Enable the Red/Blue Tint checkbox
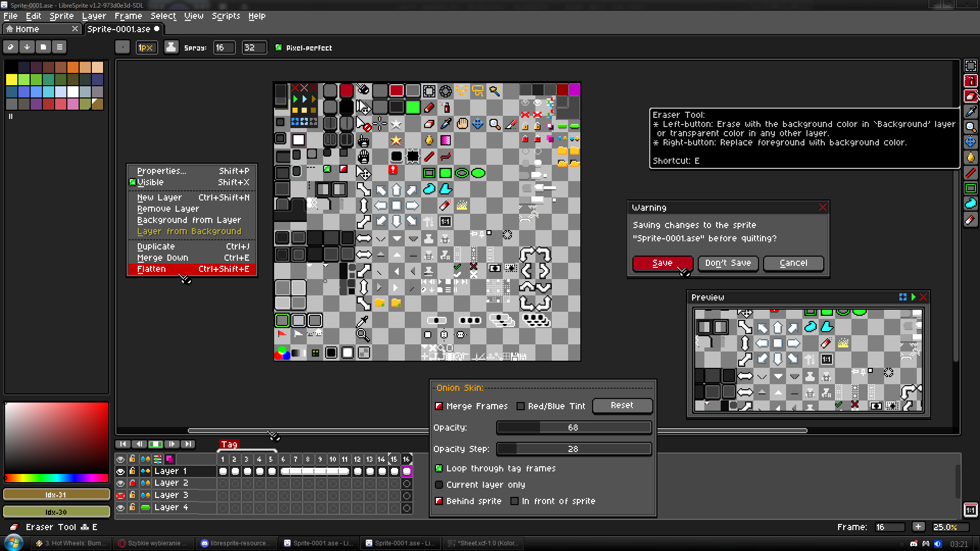The height and width of the screenshot is (551, 980). pyautogui.click(x=521, y=406)
